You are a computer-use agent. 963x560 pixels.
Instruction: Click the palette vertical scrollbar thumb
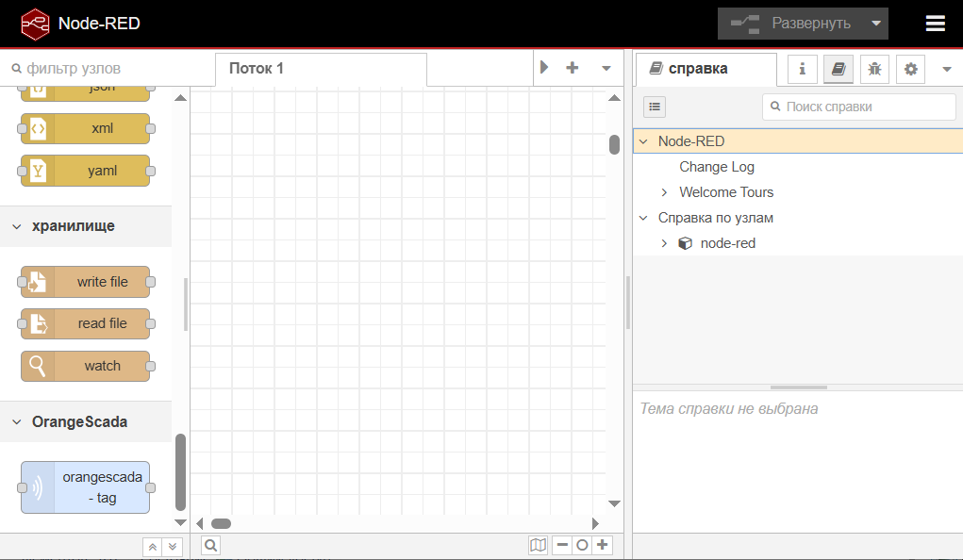[180, 472]
